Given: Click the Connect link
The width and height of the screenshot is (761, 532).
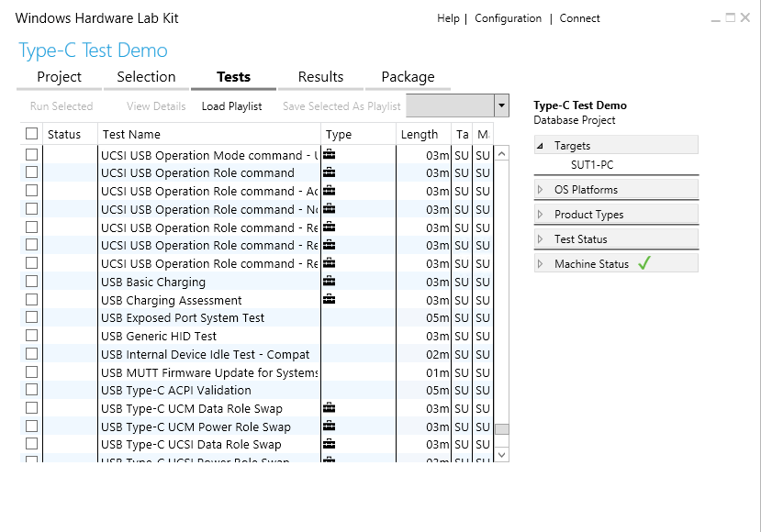Looking at the screenshot, I should 579,18.
